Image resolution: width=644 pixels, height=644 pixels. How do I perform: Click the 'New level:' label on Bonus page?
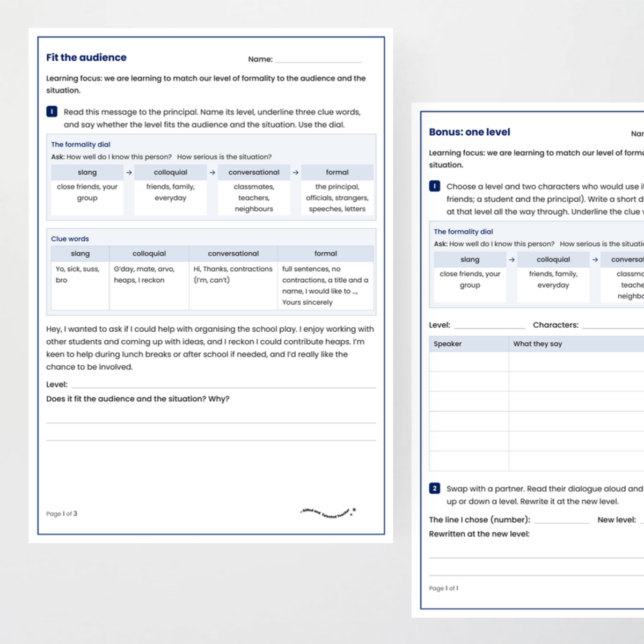(617, 519)
